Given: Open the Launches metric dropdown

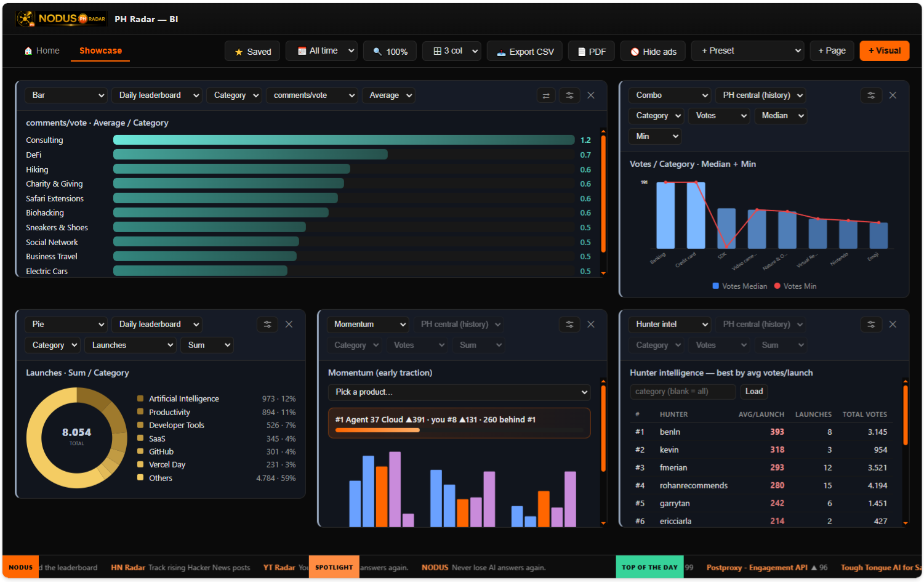Looking at the screenshot, I should pyautogui.click(x=131, y=346).
